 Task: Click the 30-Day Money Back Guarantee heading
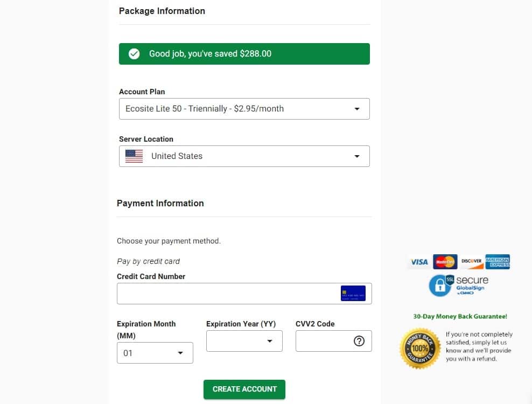click(x=460, y=316)
